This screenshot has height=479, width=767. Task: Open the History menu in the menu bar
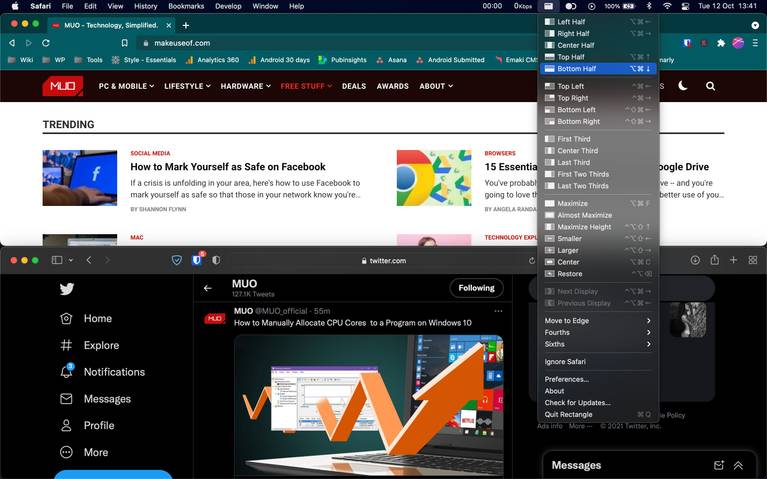point(146,6)
